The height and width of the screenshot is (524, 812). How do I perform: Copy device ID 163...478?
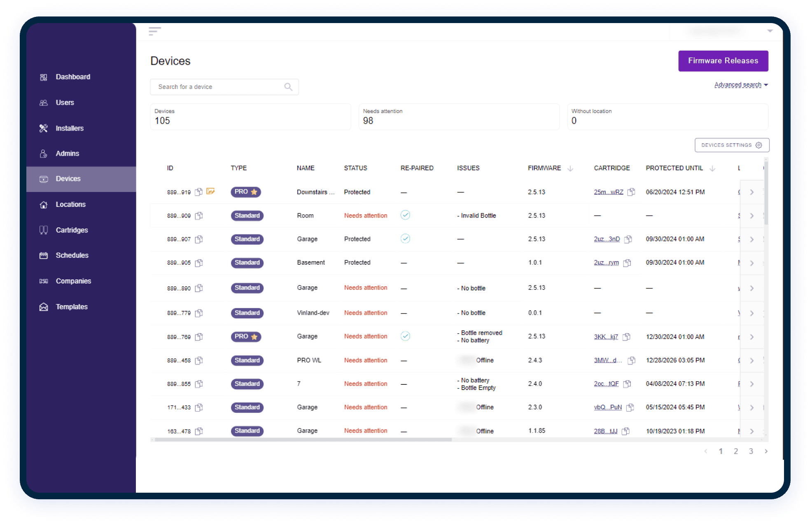pyautogui.click(x=199, y=431)
